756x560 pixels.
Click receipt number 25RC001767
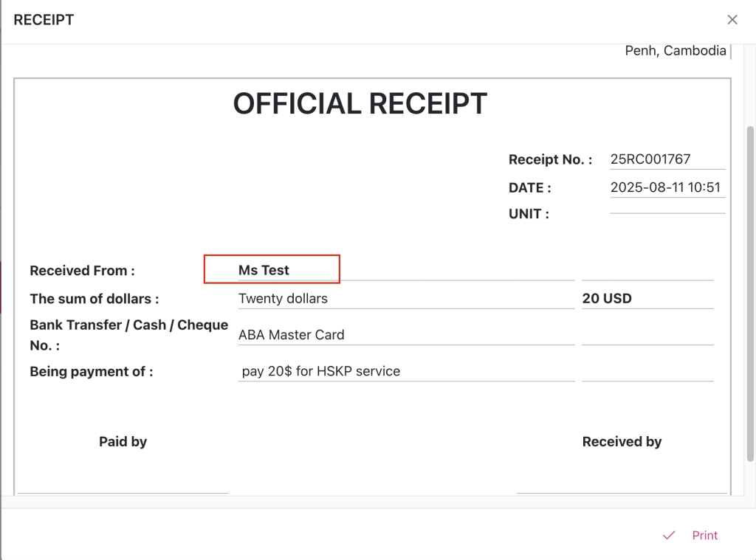(650, 159)
